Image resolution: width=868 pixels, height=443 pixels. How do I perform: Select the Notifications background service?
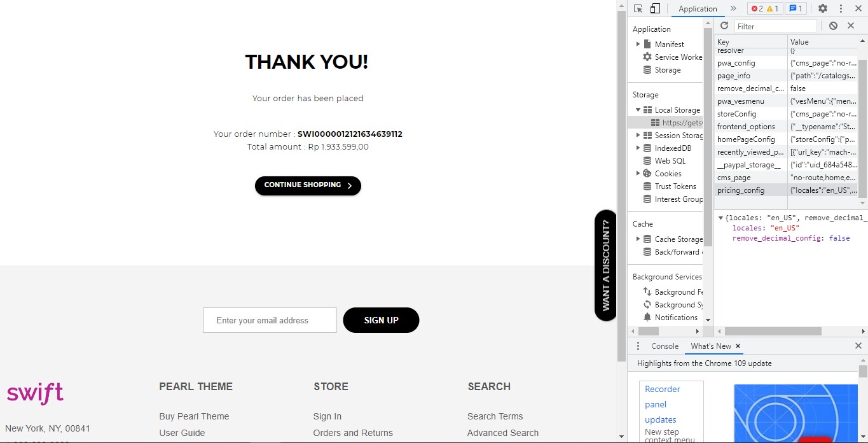(x=676, y=318)
